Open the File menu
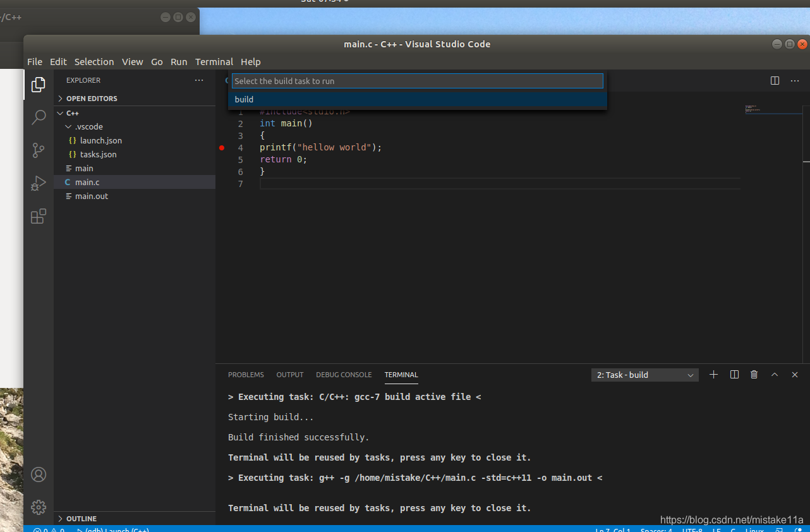Viewport: 810px width, 532px height. point(35,62)
